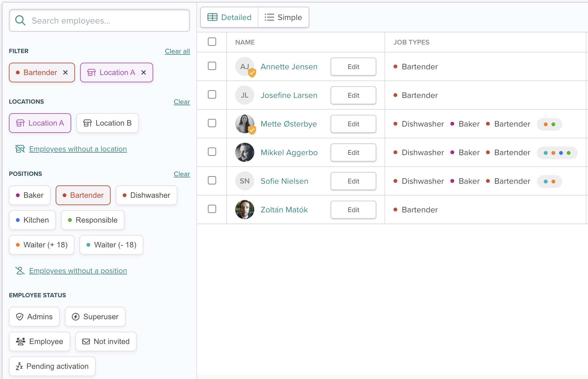Viewport: 588px width, 379px height.
Task: Select the checkbox next to Sofie Nielsen
Action: [x=212, y=180]
